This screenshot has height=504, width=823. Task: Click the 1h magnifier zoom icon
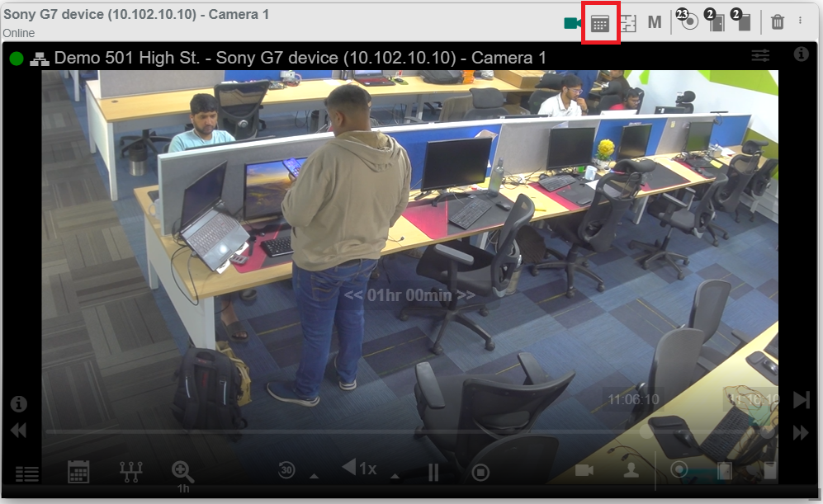[x=183, y=472]
